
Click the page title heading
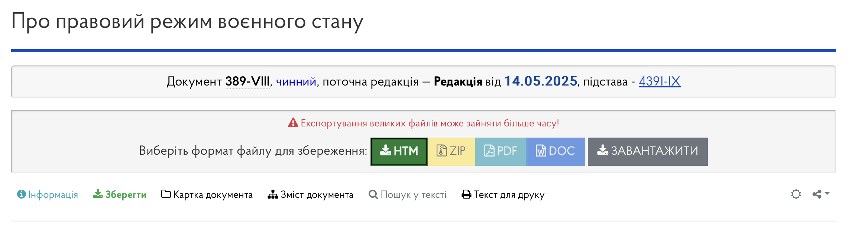187,22
